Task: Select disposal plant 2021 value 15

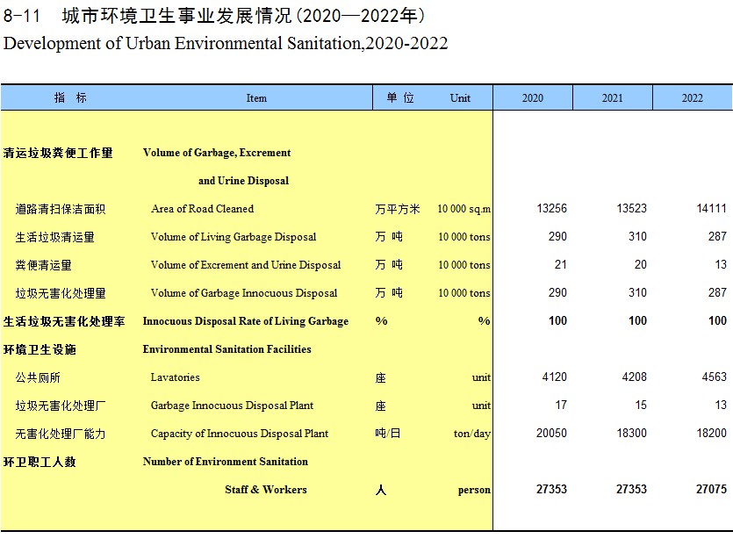Action: coord(641,405)
